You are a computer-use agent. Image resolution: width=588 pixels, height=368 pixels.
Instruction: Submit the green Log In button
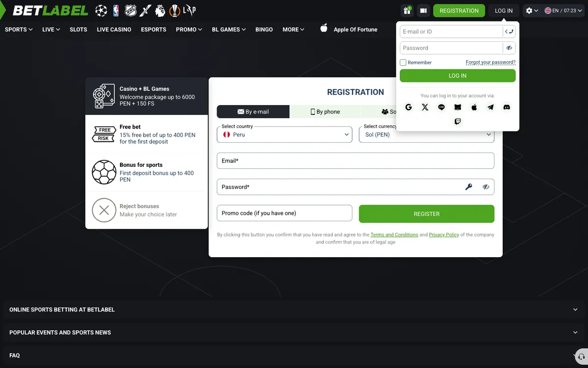[x=458, y=76]
